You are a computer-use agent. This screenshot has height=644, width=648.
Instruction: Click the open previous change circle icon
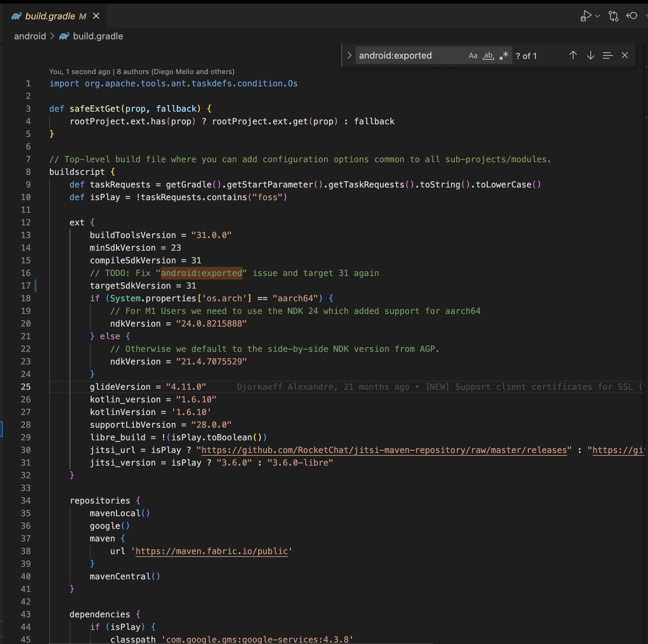coord(631,16)
